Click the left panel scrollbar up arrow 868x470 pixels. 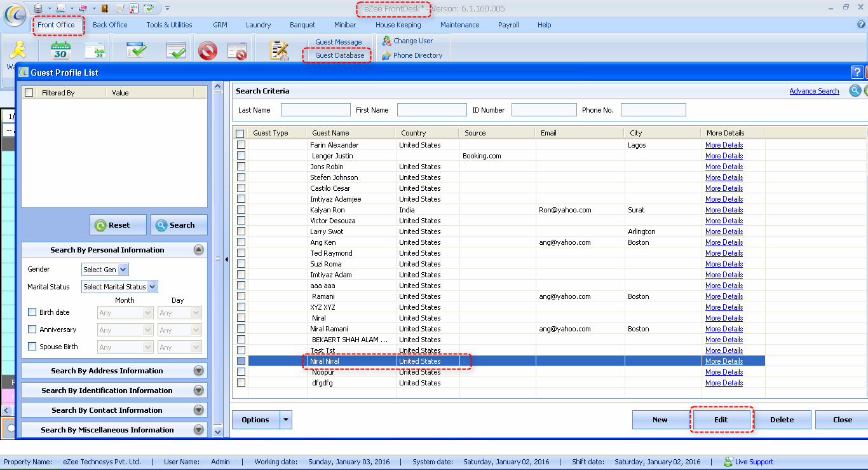[x=218, y=86]
